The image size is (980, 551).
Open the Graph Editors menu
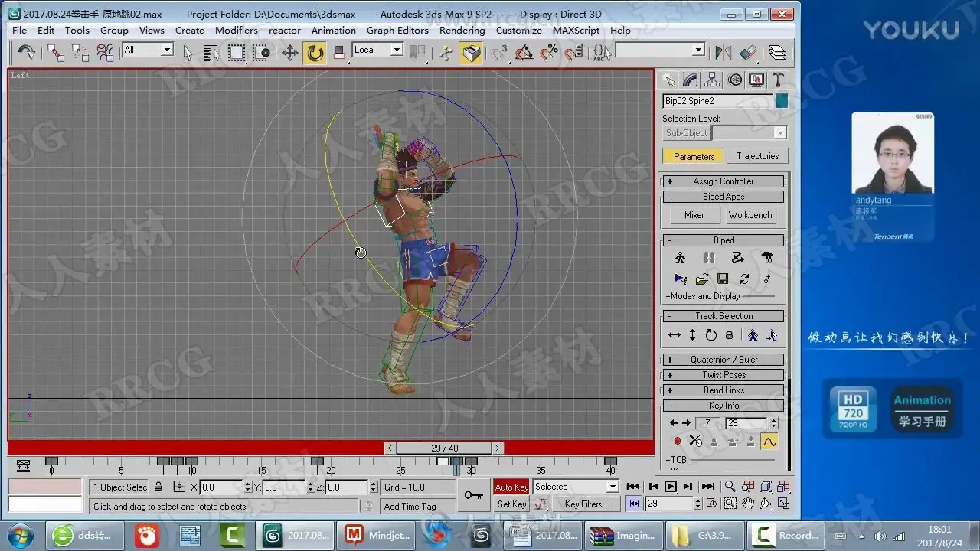(x=397, y=31)
